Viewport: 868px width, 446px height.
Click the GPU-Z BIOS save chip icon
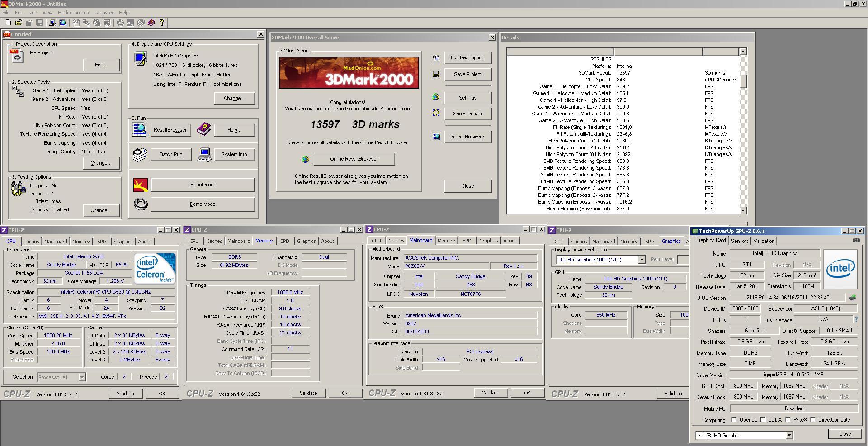[x=853, y=298]
